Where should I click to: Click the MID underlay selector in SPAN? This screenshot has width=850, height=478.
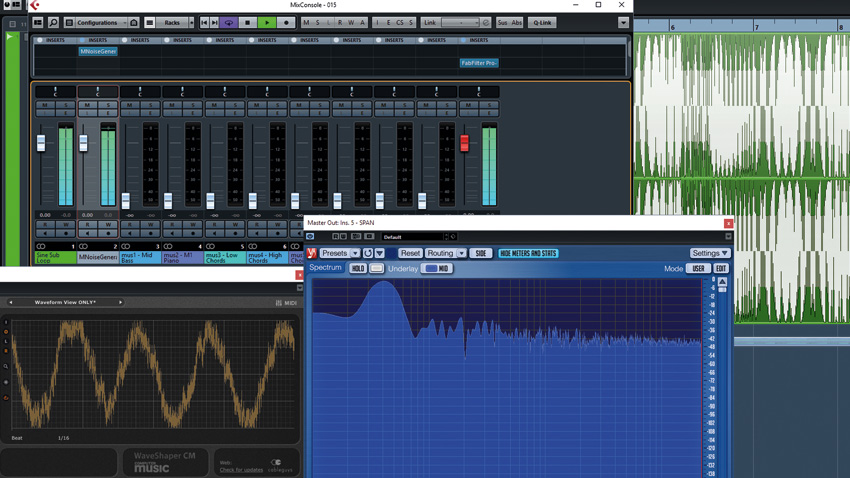[437, 268]
